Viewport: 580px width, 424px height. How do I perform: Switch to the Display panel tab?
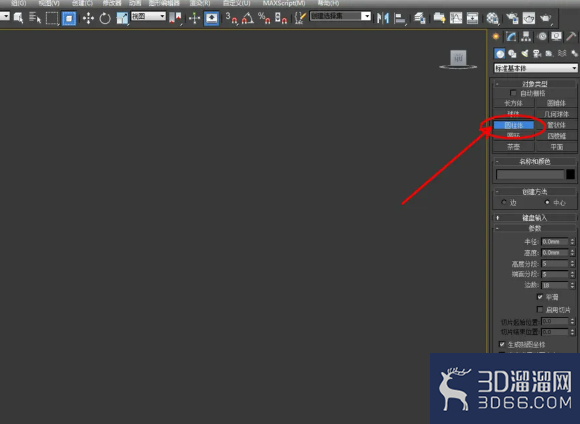[x=556, y=36]
